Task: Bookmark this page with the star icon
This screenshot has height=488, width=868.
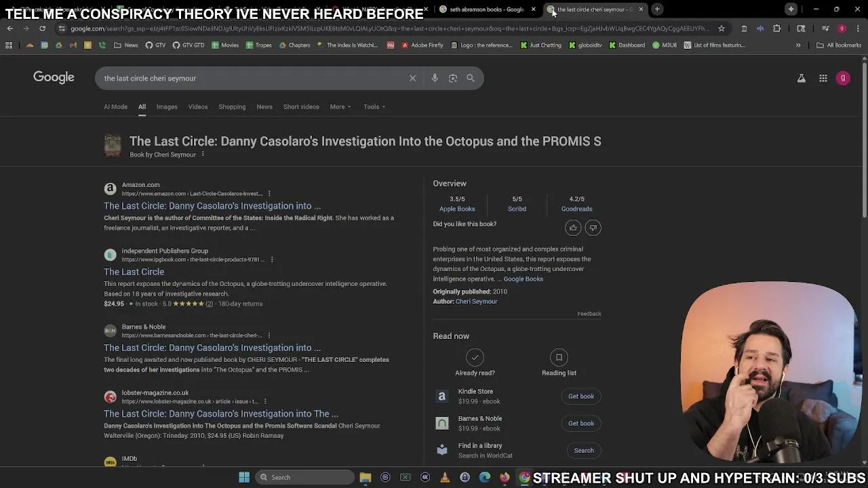Action: 722,28
